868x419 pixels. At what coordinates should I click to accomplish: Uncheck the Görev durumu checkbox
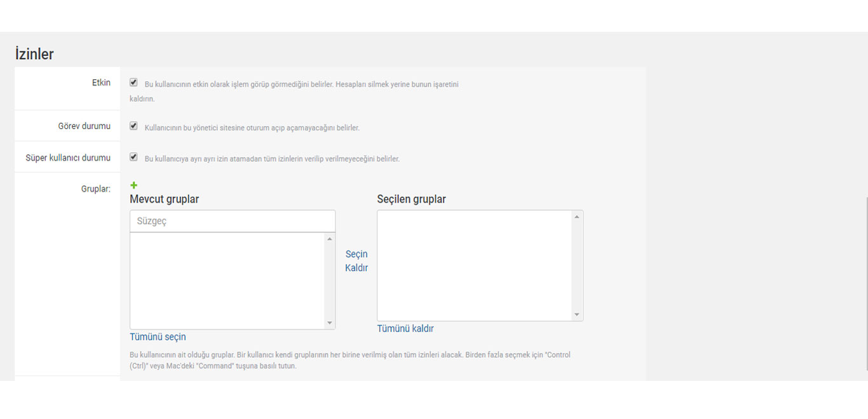pyautogui.click(x=133, y=126)
